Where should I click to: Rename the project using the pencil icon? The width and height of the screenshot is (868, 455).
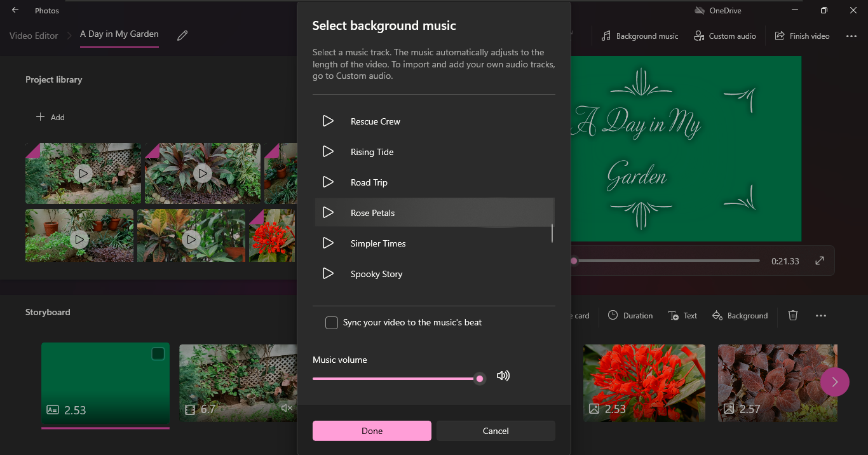pyautogui.click(x=182, y=36)
